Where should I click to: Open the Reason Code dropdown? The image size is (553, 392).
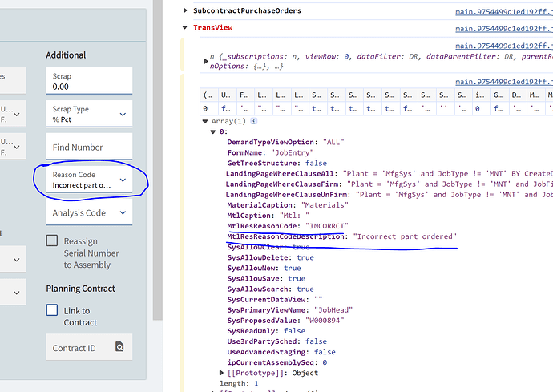122,180
